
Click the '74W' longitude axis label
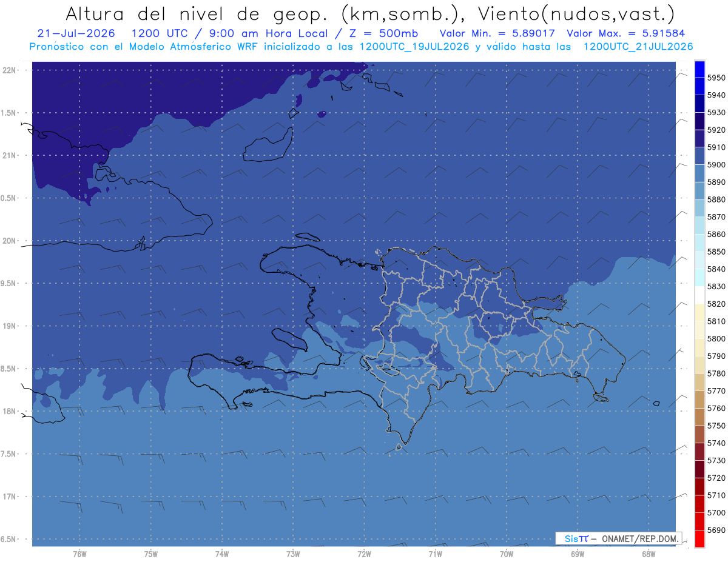pyautogui.click(x=222, y=554)
